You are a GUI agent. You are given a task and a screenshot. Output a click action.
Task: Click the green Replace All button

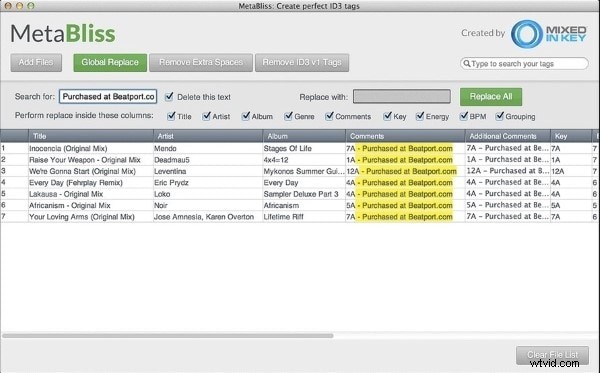coord(491,97)
